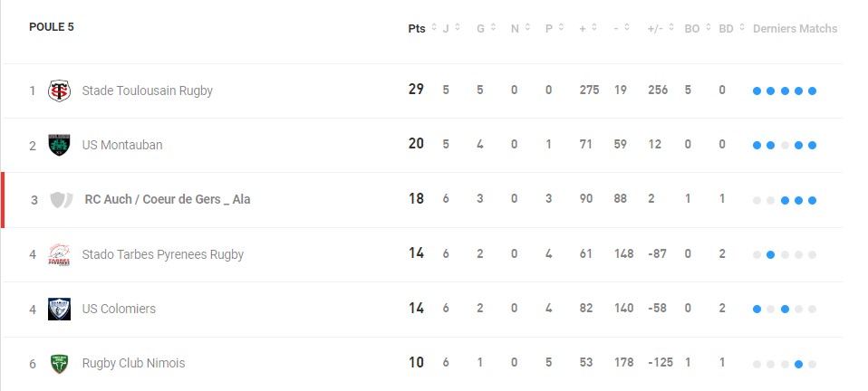The image size is (868, 391).
Task: Sort by the +/- difference column
Action: click(661, 29)
